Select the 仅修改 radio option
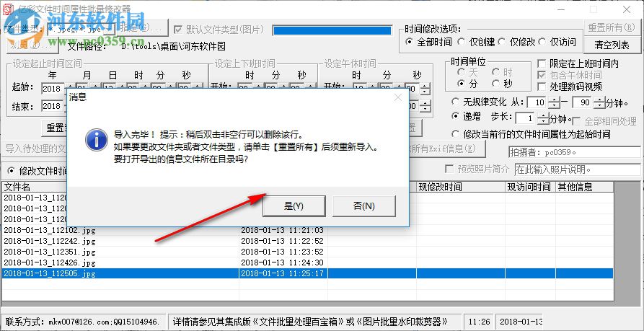 [x=516, y=42]
